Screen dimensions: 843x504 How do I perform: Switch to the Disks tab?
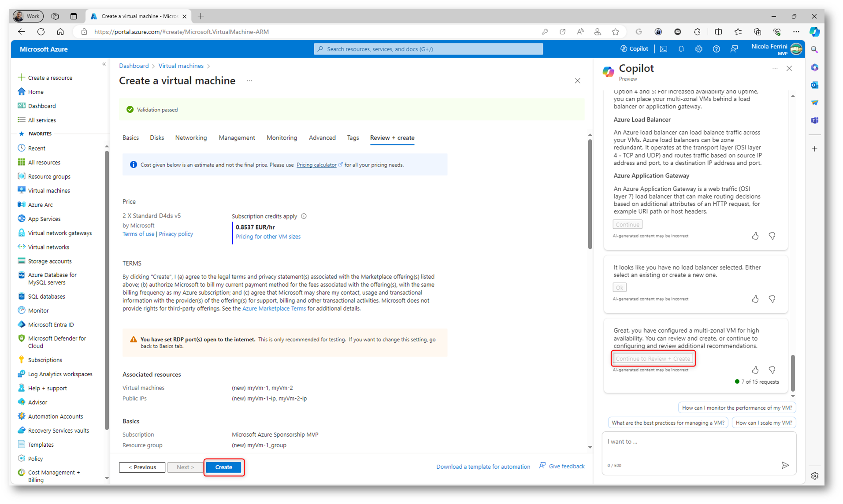tap(157, 138)
